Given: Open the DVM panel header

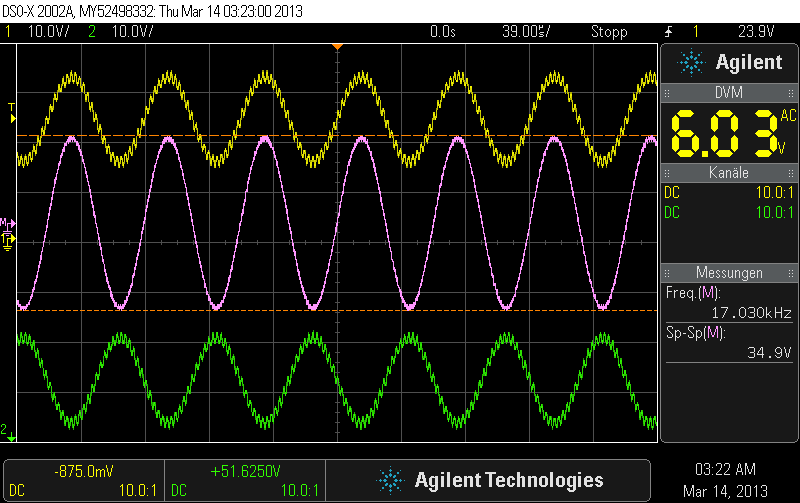Looking at the screenshot, I should 729,93.
